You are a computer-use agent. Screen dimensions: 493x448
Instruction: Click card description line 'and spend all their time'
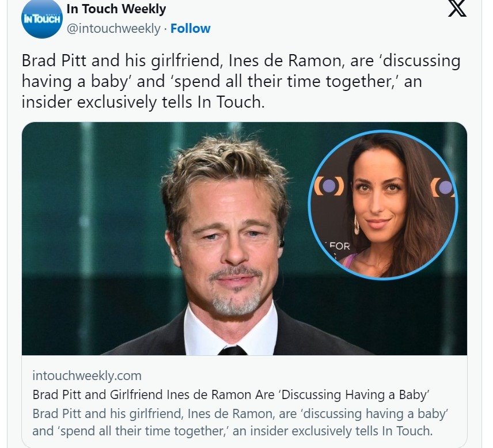click(232, 431)
